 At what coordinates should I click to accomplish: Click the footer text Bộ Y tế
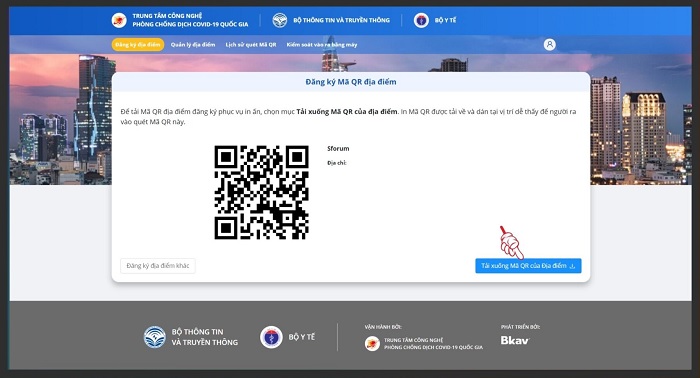tap(302, 337)
